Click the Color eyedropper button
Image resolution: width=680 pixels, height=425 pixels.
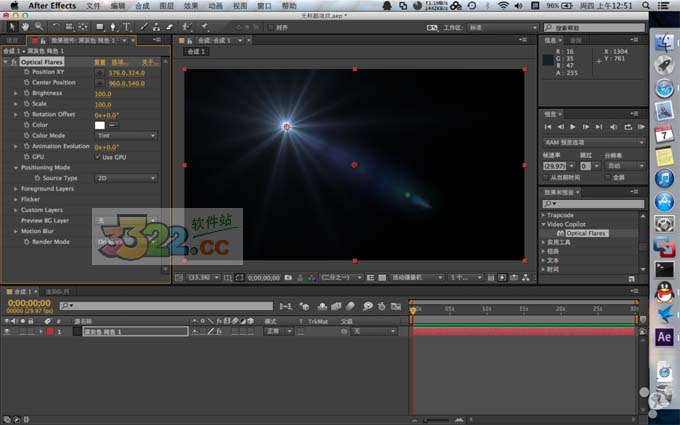[x=113, y=125]
